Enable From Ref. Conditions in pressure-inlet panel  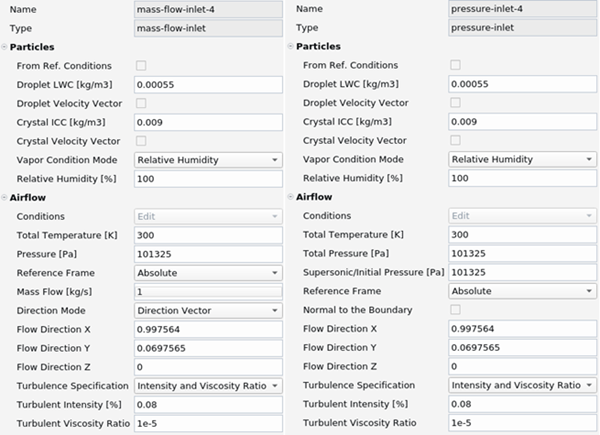pyautogui.click(x=455, y=65)
